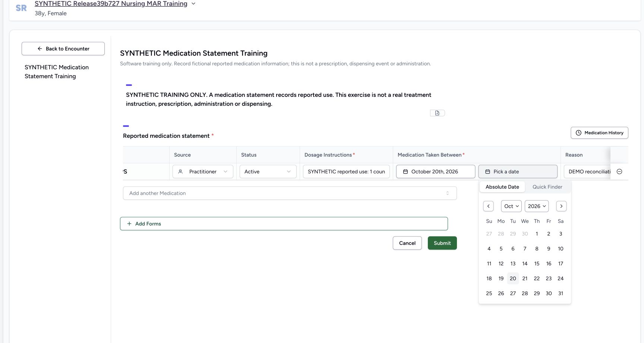This screenshot has width=644, height=343.
Task: Submit the medication statement form
Action: click(x=442, y=243)
